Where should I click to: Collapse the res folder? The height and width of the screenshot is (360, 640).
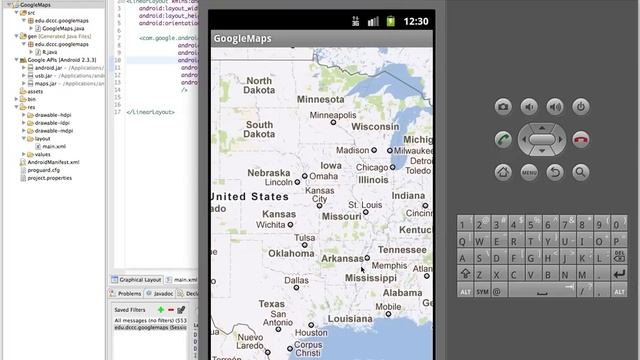click(x=17, y=107)
